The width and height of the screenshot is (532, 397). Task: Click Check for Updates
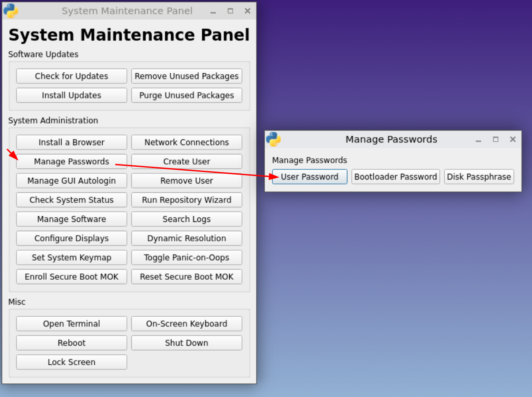pos(71,76)
